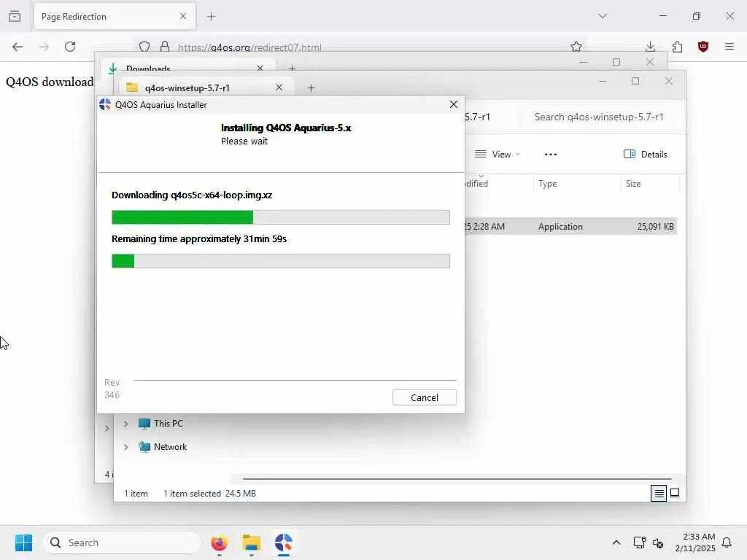Click the muted volume tray icon
The width and height of the screenshot is (747, 560).
pos(658,542)
